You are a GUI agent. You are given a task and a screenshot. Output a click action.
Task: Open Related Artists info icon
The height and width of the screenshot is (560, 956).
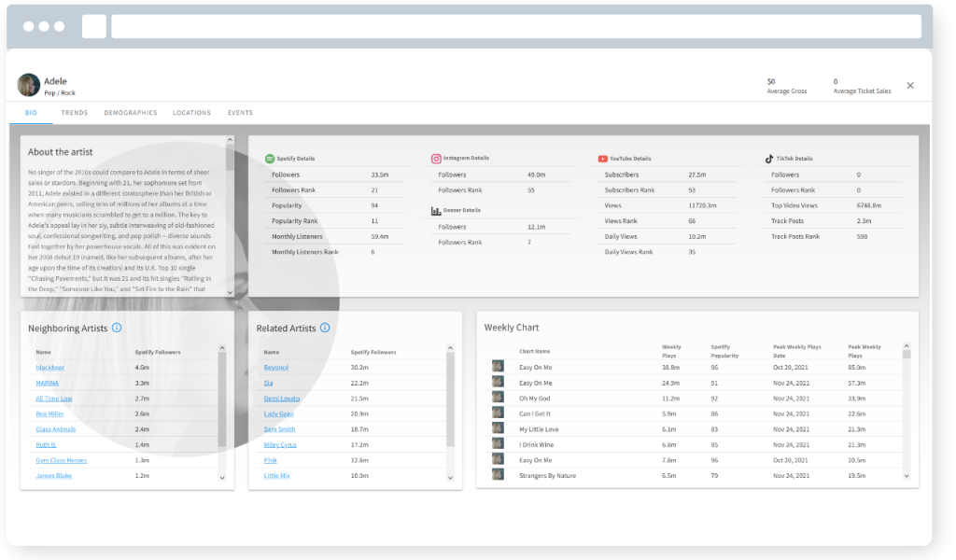(x=325, y=328)
